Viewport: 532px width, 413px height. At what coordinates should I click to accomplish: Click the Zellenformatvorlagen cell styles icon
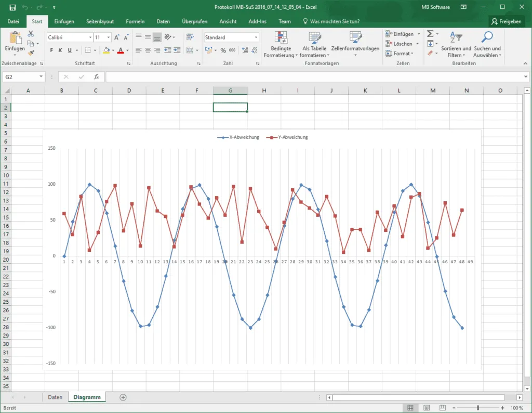click(355, 37)
